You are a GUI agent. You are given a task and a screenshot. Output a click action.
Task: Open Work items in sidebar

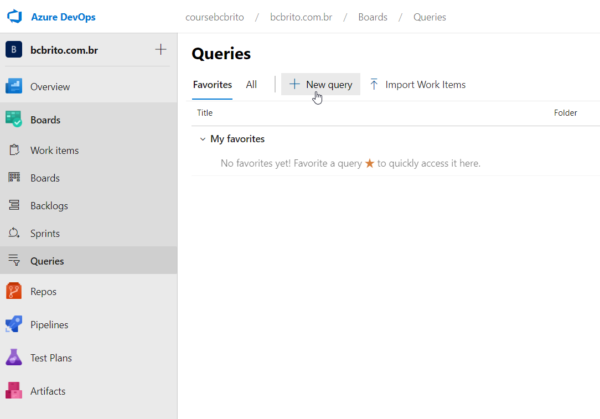coord(54,151)
